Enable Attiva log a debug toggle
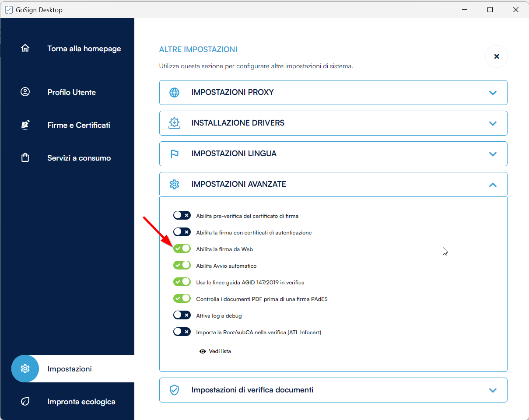 [x=182, y=315]
